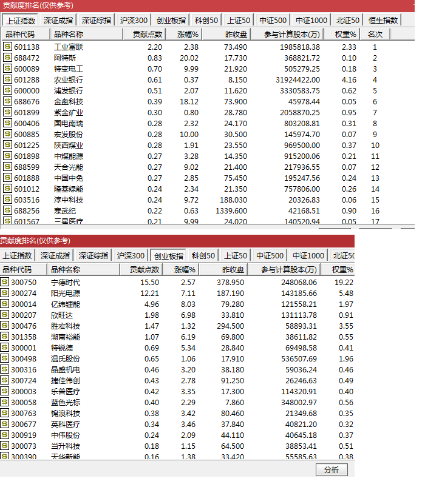Click the stock icon beside 300476 胜宏科技

[4, 326]
